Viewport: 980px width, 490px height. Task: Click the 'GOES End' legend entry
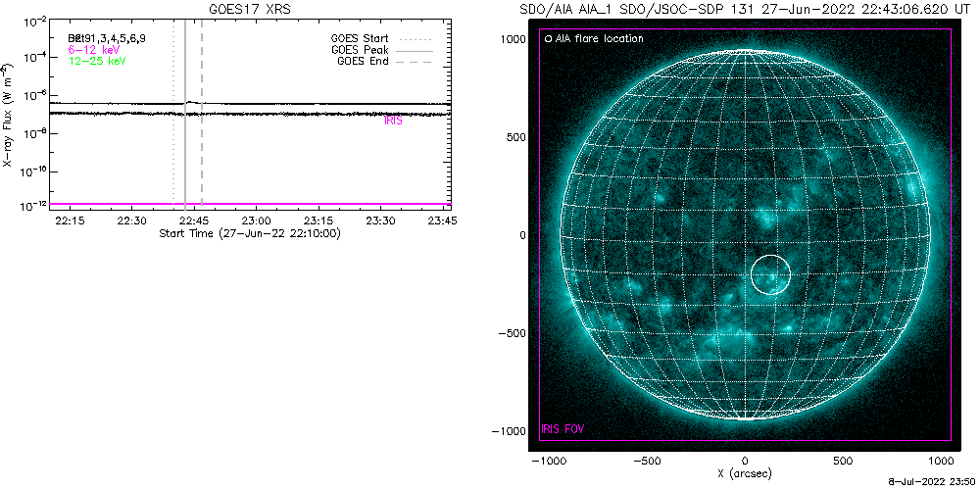tap(363, 61)
